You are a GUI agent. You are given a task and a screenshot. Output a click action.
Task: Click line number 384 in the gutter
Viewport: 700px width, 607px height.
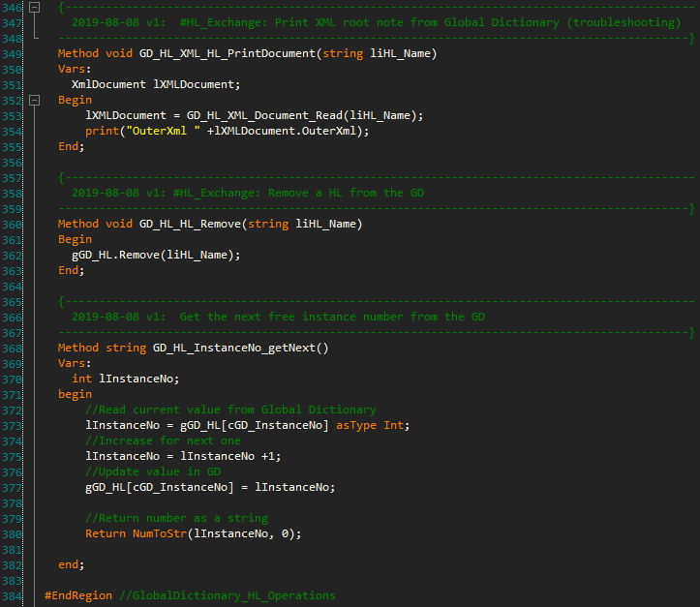coord(12,596)
